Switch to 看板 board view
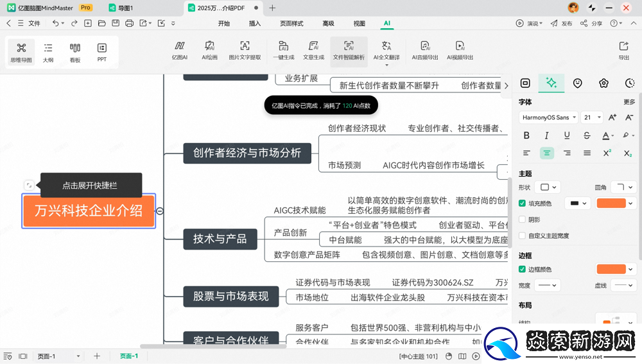The height and width of the screenshot is (364, 642). click(75, 52)
